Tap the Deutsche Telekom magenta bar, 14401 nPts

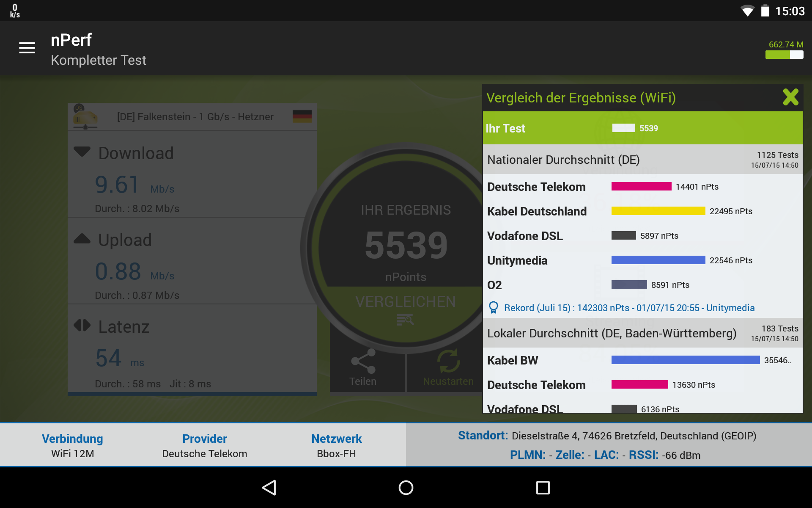point(641,186)
